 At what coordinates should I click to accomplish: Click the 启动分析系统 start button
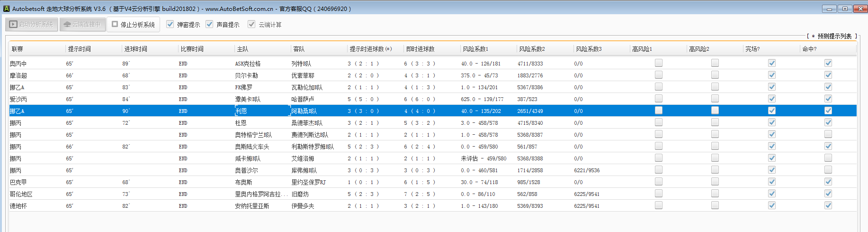pyautogui.click(x=32, y=24)
